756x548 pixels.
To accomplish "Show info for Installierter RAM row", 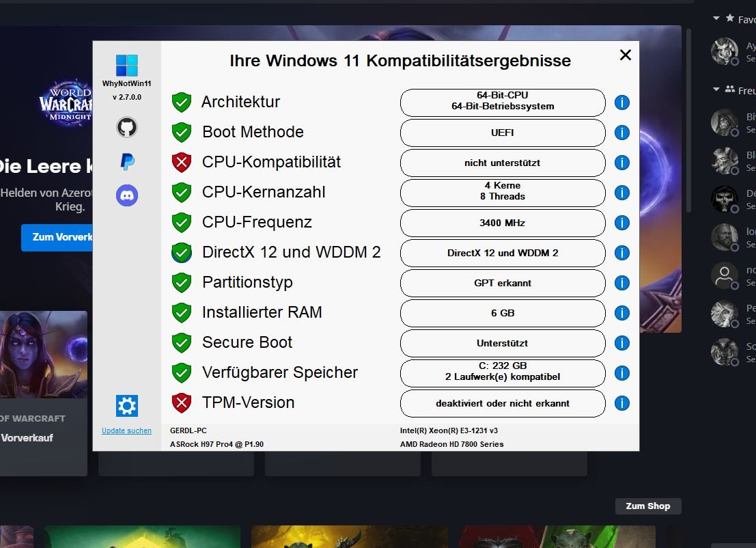I will 622,312.
